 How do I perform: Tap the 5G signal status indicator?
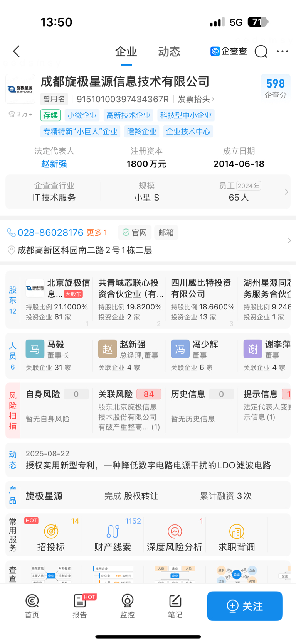tap(236, 22)
